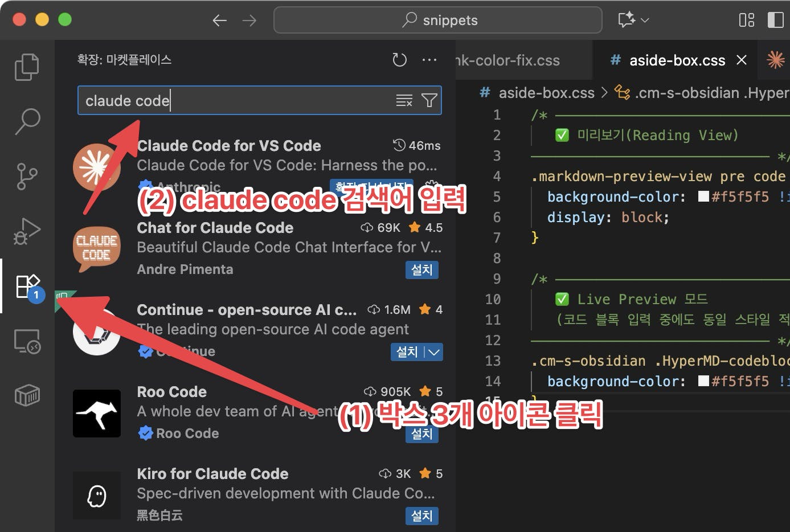Open the Kiro for Claude Code extension title
The width and height of the screenshot is (790, 532).
pos(212,474)
